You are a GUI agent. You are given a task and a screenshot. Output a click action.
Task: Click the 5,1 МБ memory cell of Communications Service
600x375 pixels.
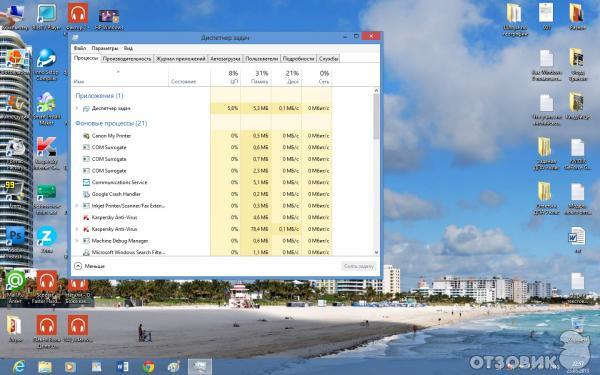point(256,183)
